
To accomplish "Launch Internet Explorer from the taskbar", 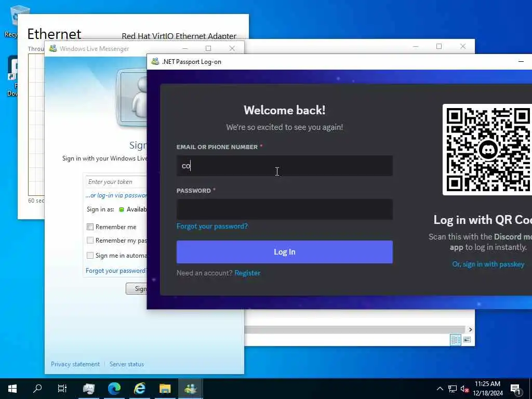I will point(140,389).
